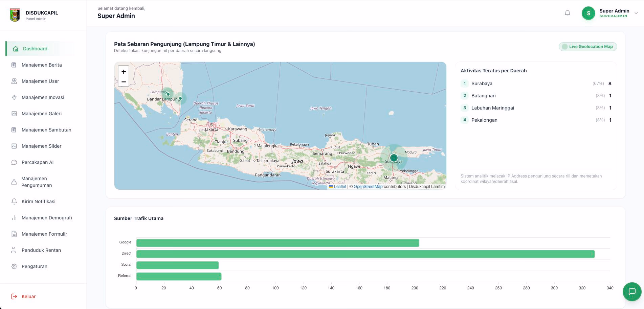Viewport: 644px width, 309px height.
Task: Click the Dashboard home icon
Action: click(x=16, y=49)
